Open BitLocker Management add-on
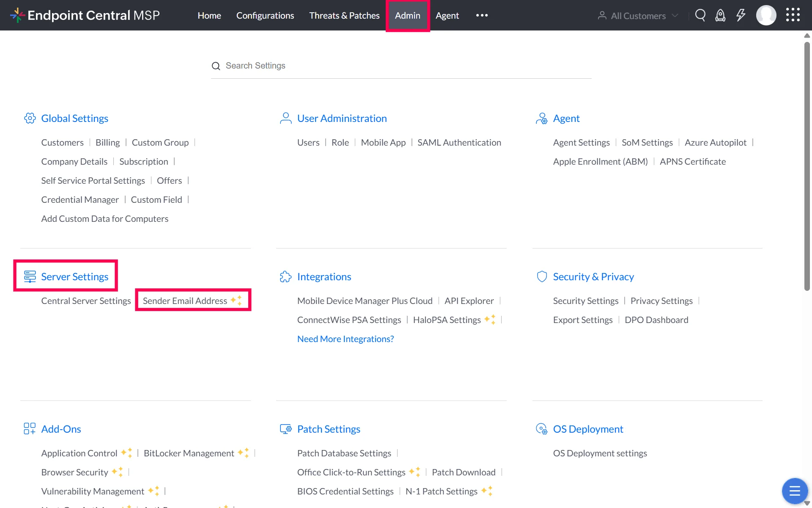Viewport: 812px width, 508px height. point(189,453)
